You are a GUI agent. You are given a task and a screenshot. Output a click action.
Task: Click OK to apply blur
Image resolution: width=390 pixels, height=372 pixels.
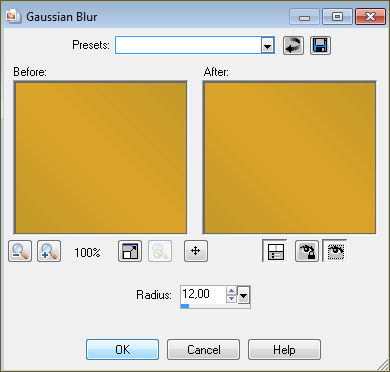(123, 349)
